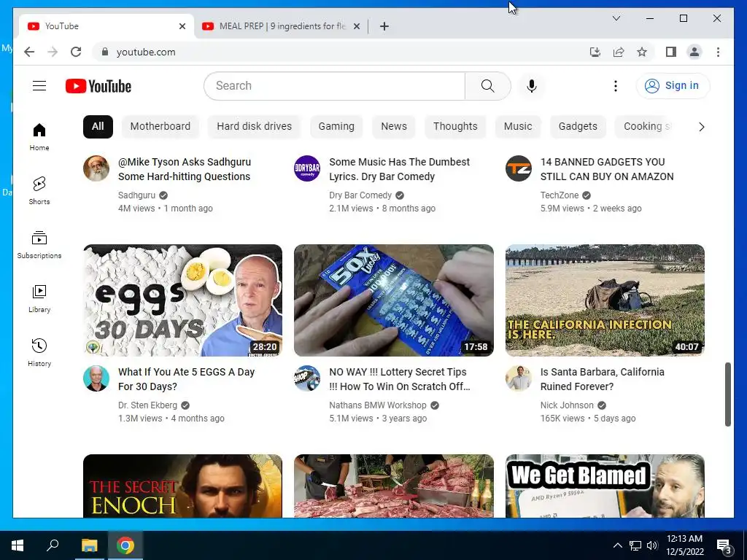This screenshot has width=747, height=560.
Task: Click in the YouTube search field
Action: pos(334,86)
